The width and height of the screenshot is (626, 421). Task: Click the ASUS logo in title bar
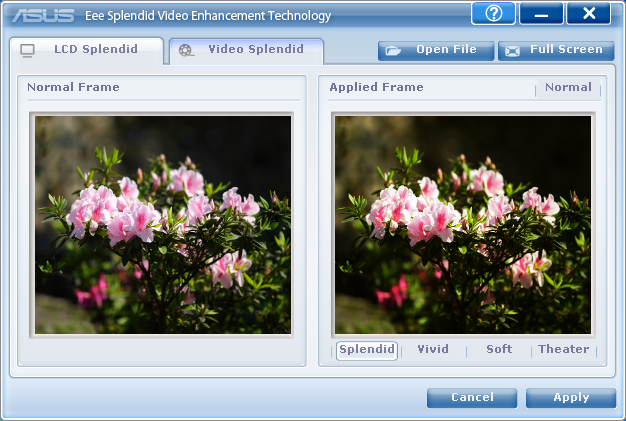[x=43, y=16]
